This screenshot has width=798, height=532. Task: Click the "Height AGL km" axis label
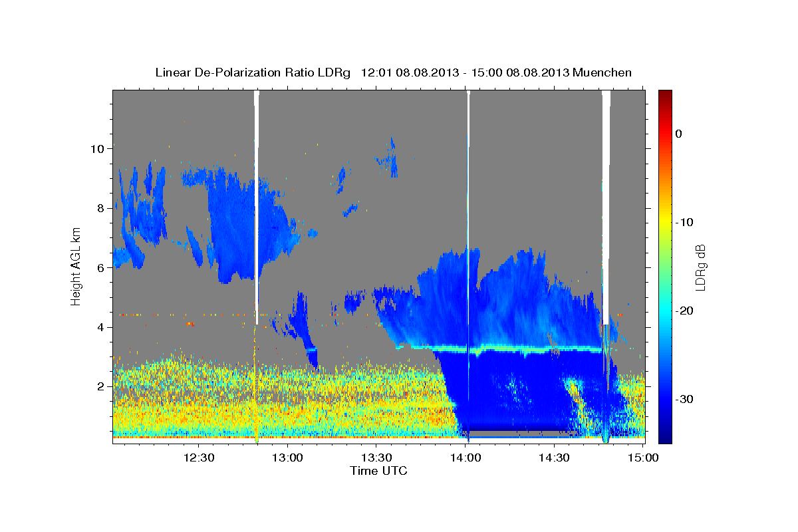[x=76, y=267]
